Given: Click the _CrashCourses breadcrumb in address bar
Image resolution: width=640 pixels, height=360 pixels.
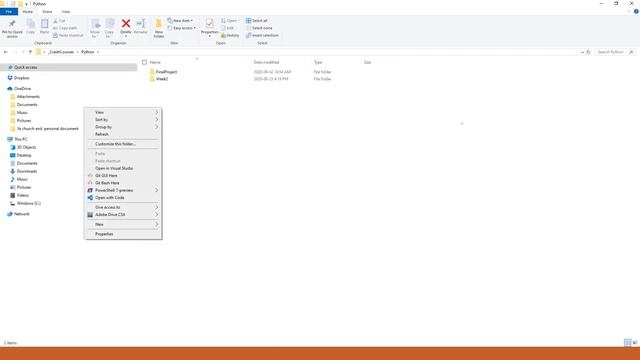Looking at the screenshot, I should (x=61, y=52).
